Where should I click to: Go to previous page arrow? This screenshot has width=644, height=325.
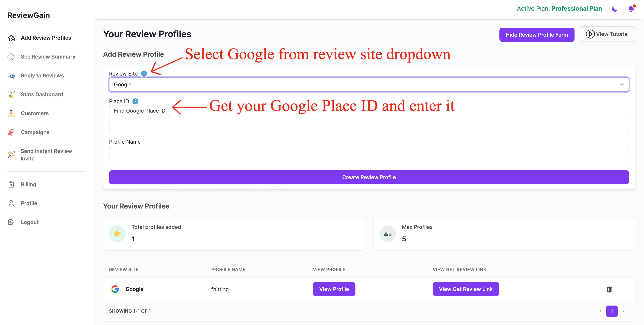pyautogui.click(x=600, y=311)
